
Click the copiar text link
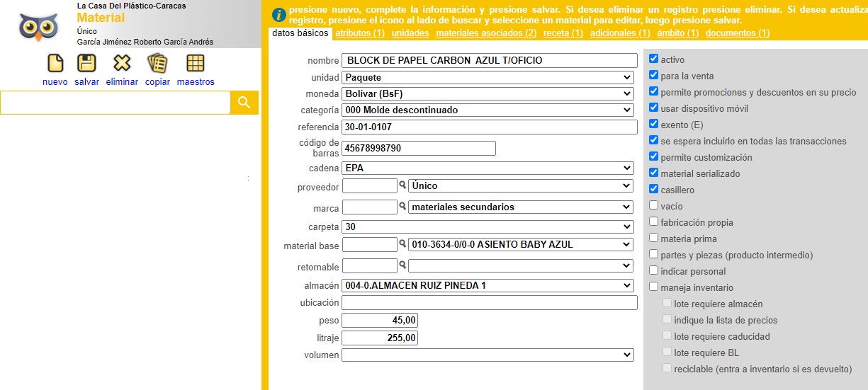[157, 82]
